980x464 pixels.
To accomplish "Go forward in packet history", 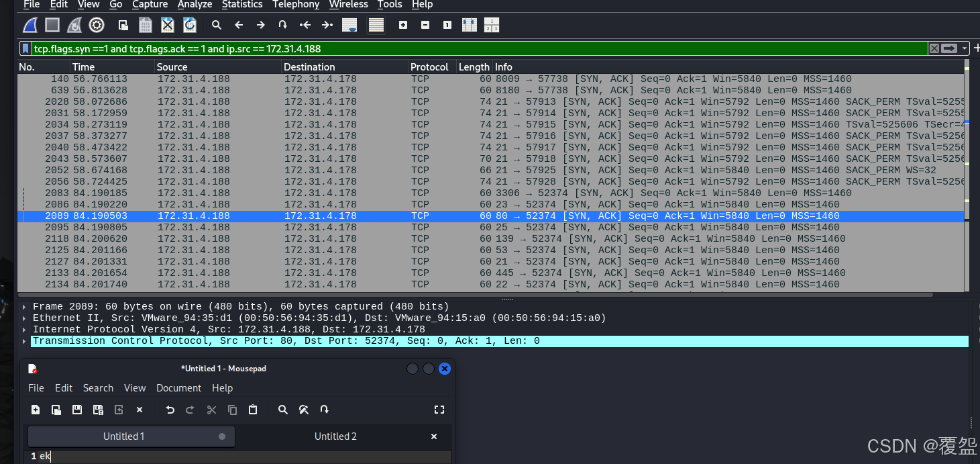I will tap(261, 25).
